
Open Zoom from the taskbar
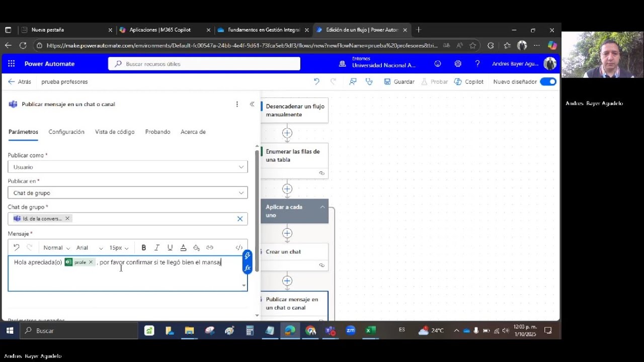[x=350, y=330]
